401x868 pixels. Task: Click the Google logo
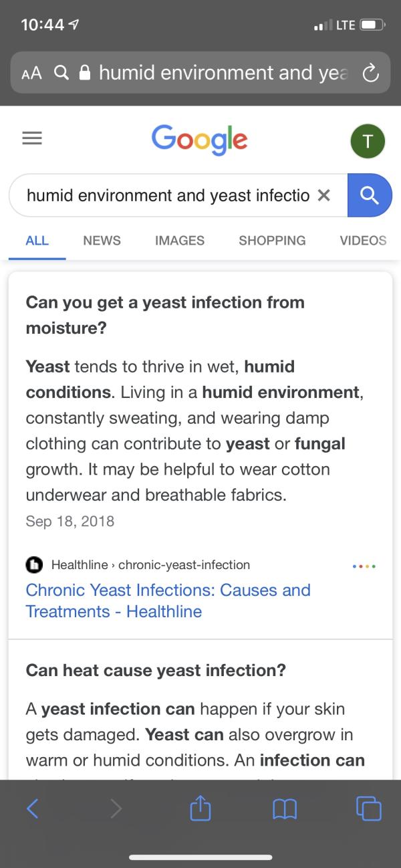[x=200, y=140]
